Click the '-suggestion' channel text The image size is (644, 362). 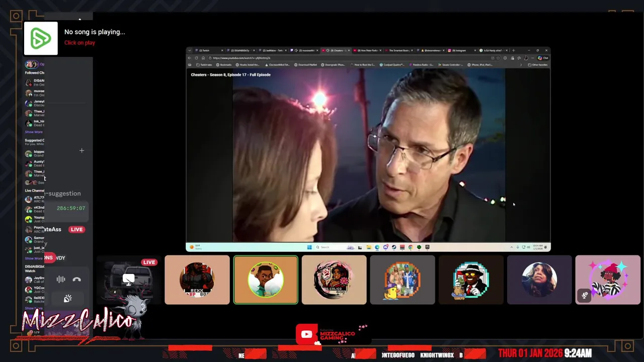pos(62,194)
